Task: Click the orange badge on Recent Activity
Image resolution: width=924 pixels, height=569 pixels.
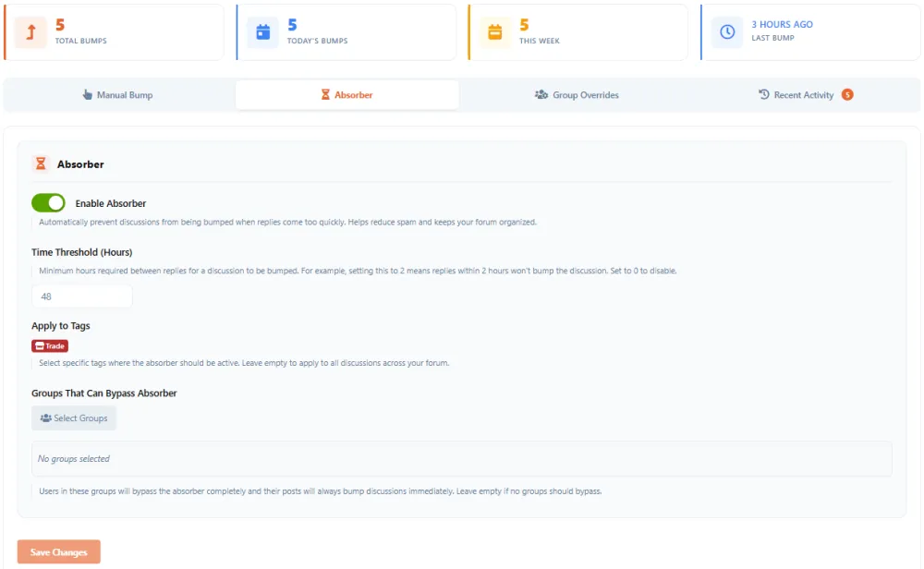Action: point(847,94)
